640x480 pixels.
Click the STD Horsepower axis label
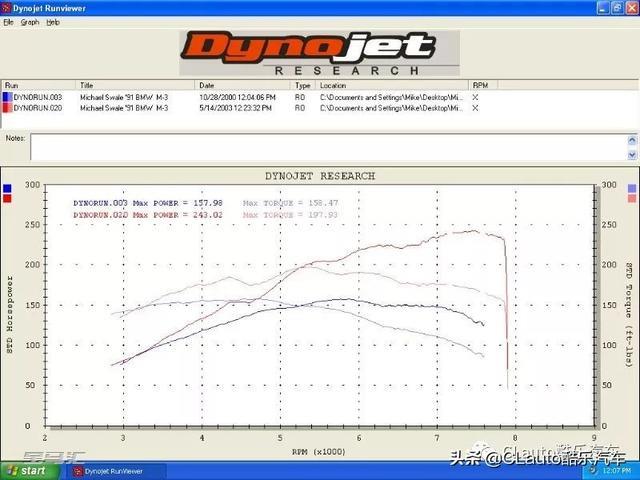coord(9,315)
